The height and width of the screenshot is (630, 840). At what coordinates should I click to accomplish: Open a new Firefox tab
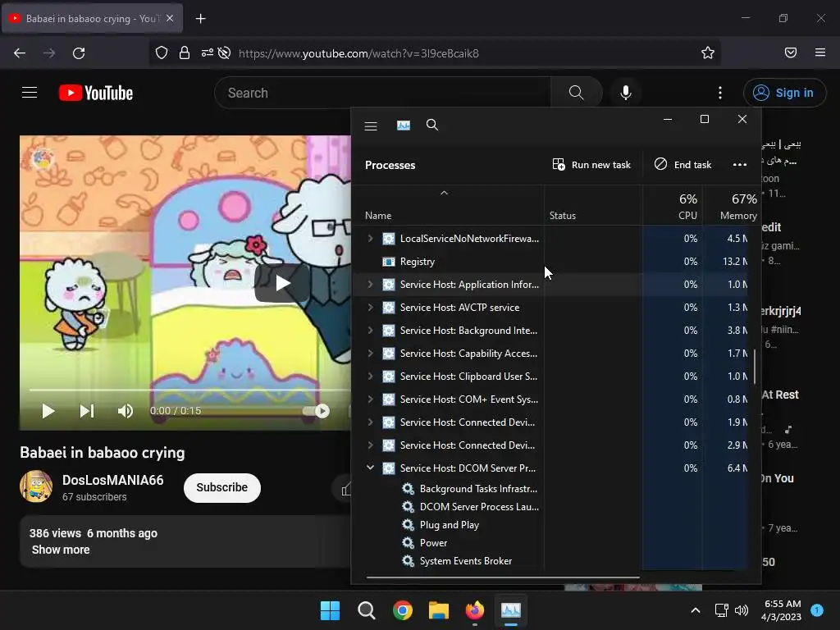pyautogui.click(x=200, y=19)
